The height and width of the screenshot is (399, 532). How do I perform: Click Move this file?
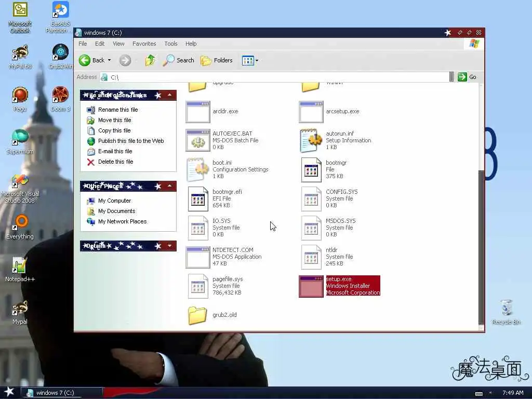[x=114, y=120]
